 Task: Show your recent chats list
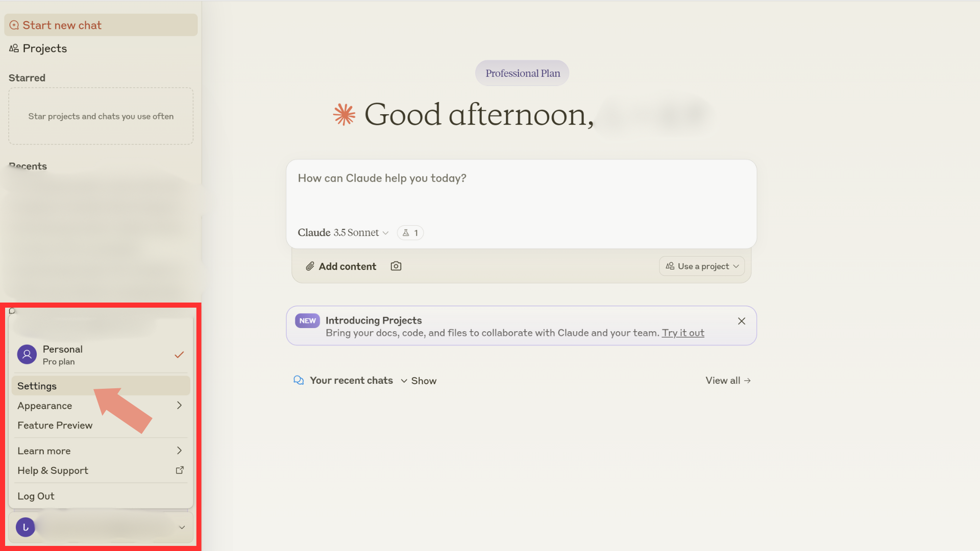[x=419, y=381]
